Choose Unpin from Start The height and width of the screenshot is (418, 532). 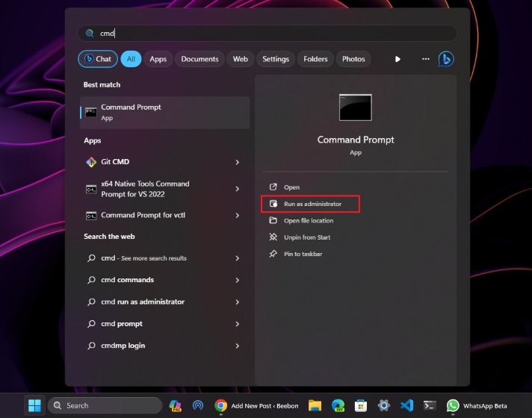coord(307,237)
